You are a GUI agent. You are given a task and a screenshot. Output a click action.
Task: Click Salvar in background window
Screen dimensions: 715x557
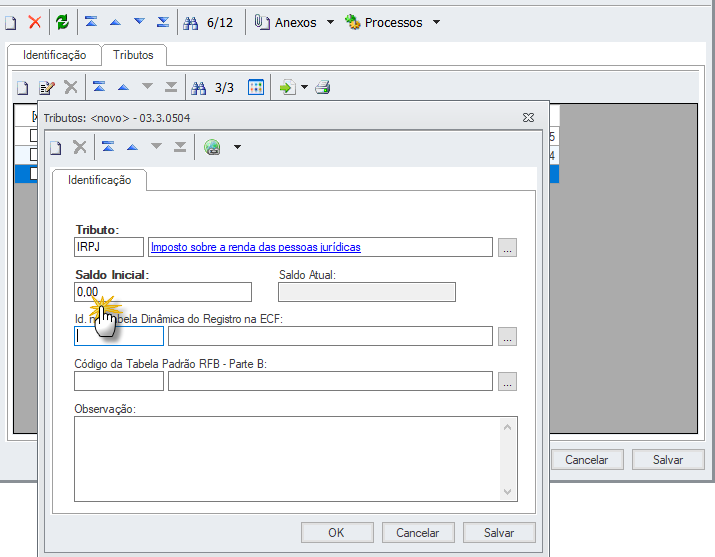point(668,459)
